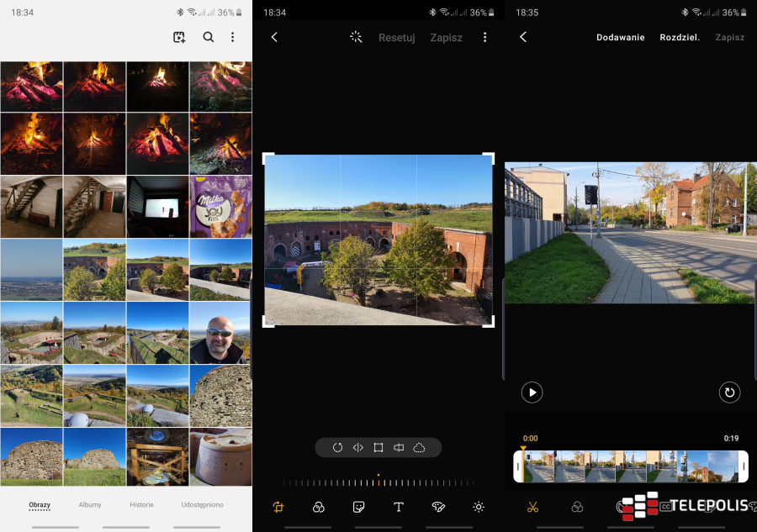Select the scissors trim tool in video editor
This screenshot has height=532, width=757.
(x=532, y=507)
